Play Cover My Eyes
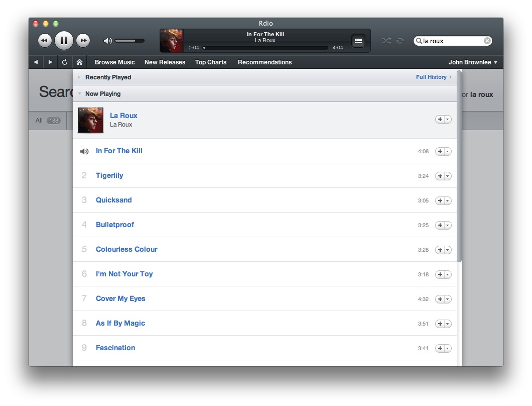The height and width of the screenshot is (406, 532). (x=120, y=298)
